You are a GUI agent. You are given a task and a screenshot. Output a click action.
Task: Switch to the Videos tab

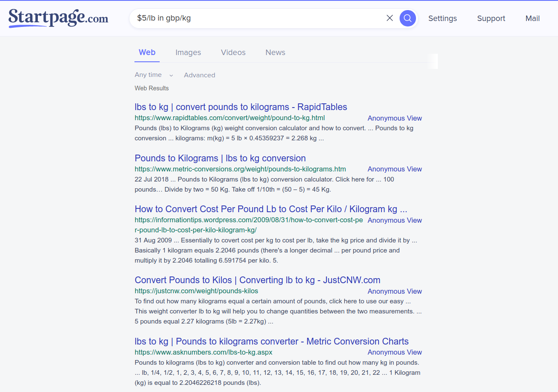(233, 53)
